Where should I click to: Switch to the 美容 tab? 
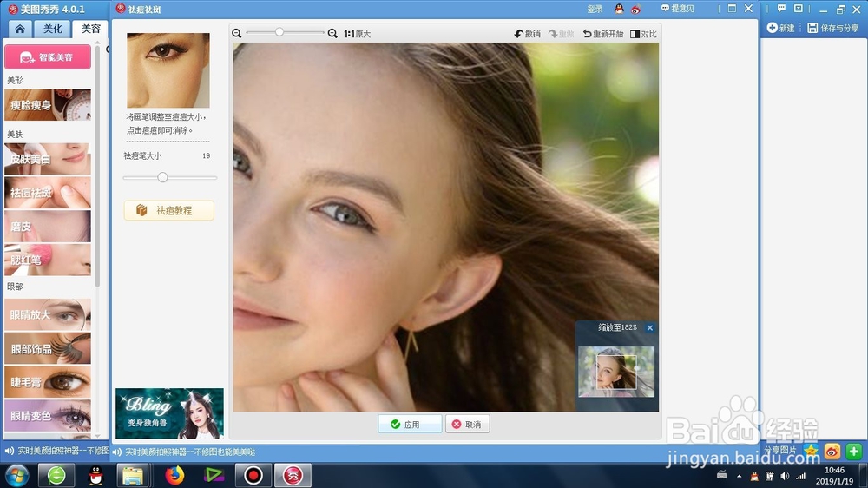(90, 29)
